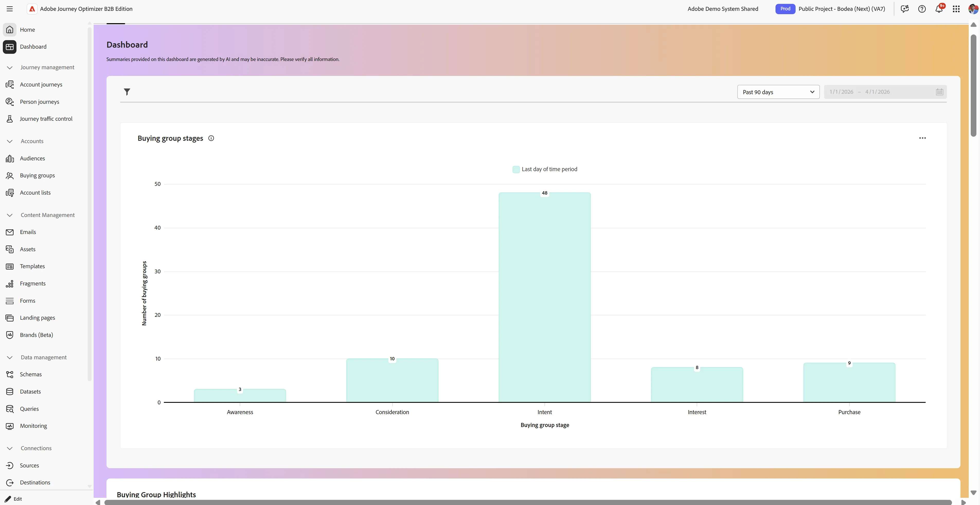The width and height of the screenshot is (980, 505).
Task: Collapse the Accounts section
Action: pos(10,141)
